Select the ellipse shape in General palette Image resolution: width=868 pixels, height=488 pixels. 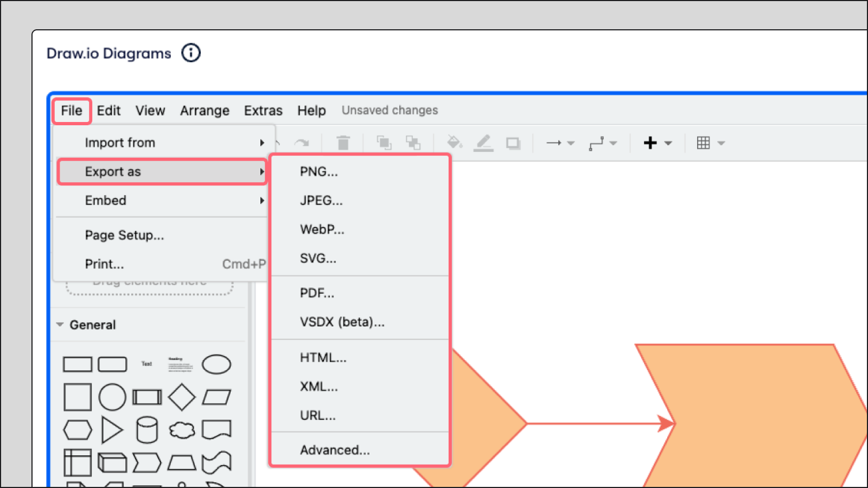(216, 364)
